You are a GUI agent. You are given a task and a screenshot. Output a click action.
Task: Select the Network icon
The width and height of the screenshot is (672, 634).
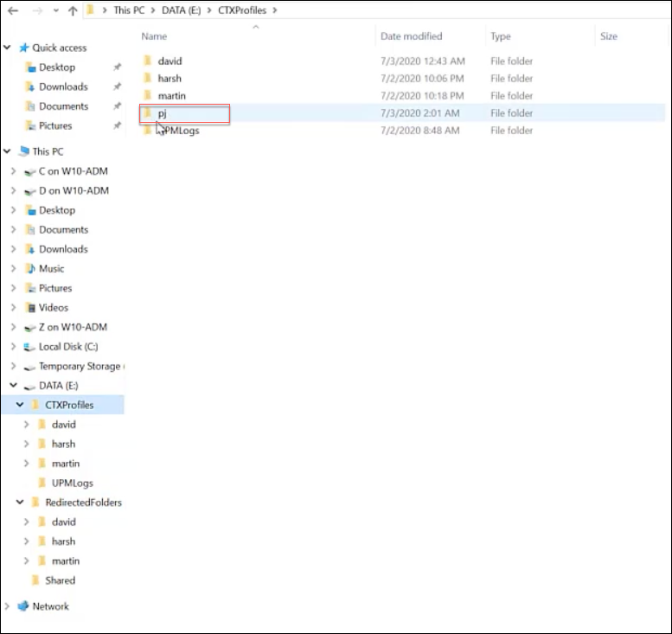23,606
